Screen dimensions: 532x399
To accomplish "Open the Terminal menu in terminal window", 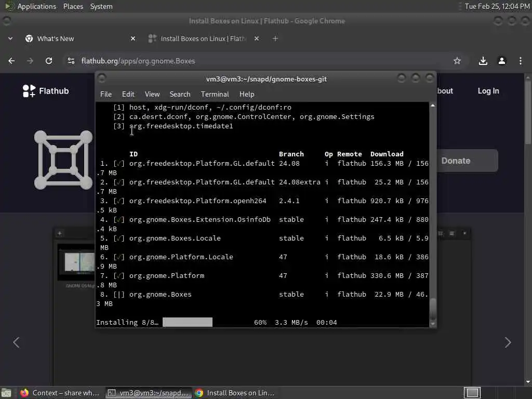I will (215, 95).
